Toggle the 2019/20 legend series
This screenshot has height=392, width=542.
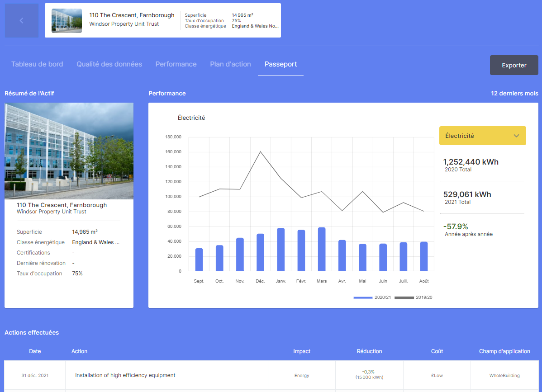[414, 298]
